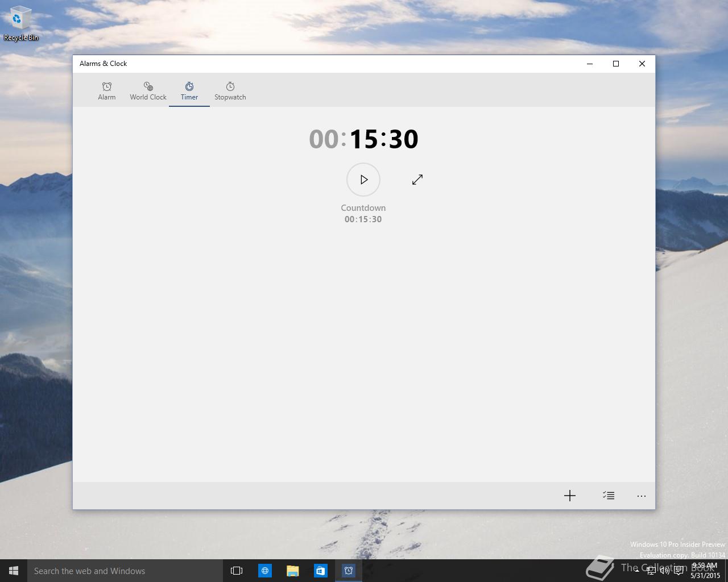This screenshot has width=728, height=582.
Task: Open the Action Center notifications icon
Action: click(679, 571)
